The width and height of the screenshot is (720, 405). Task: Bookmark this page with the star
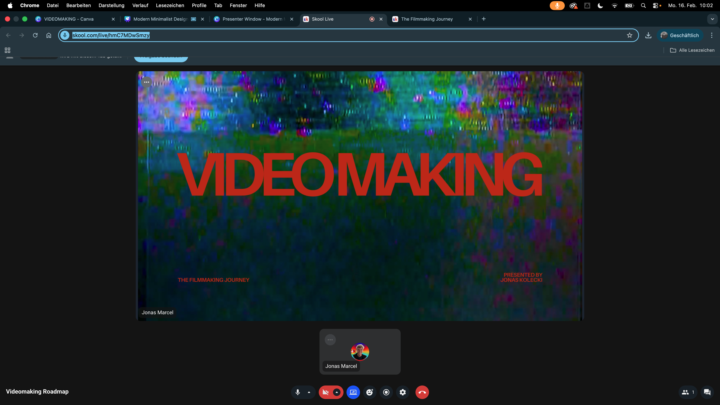630,35
